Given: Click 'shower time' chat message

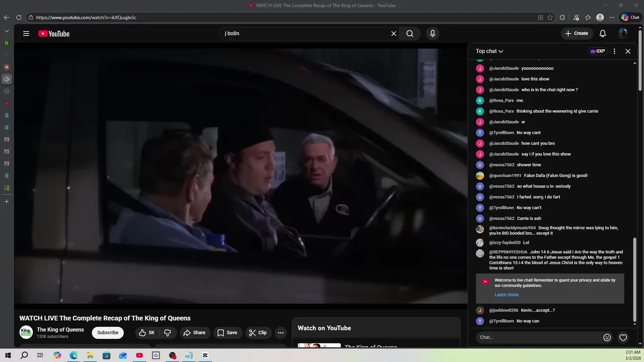Looking at the screenshot, I should tap(529, 165).
